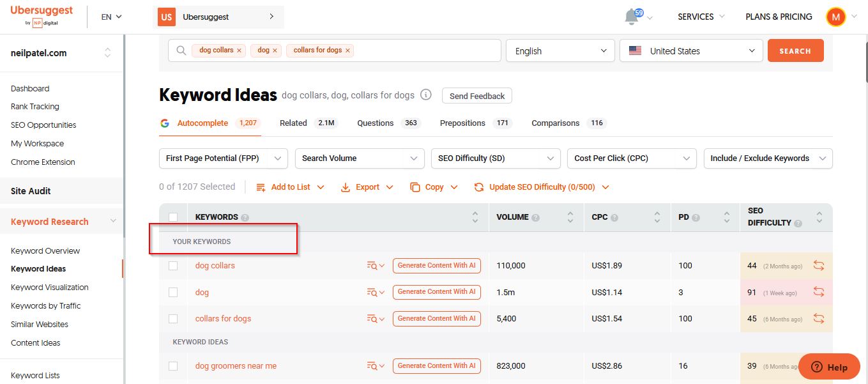This screenshot has height=384, width=868.
Task: Expand the SEO Difficulty (SD) filter
Action: pos(496,158)
